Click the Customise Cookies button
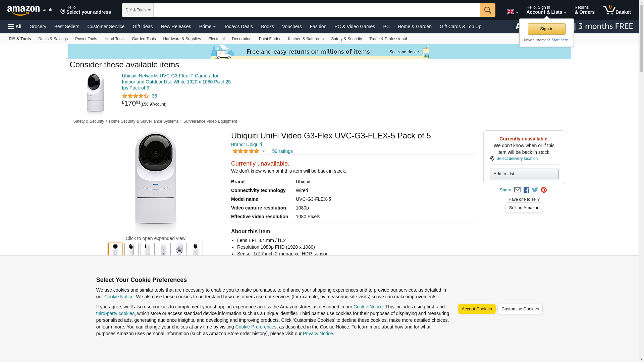Viewport: 644px width, 362px height. (520, 309)
